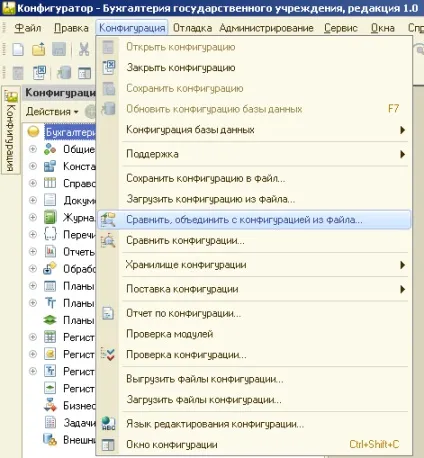Choose Выгрузить файлы конфигурации
The width and height of the screenshot is (424, 458).
pyautogui.click(x=254, y=379)
